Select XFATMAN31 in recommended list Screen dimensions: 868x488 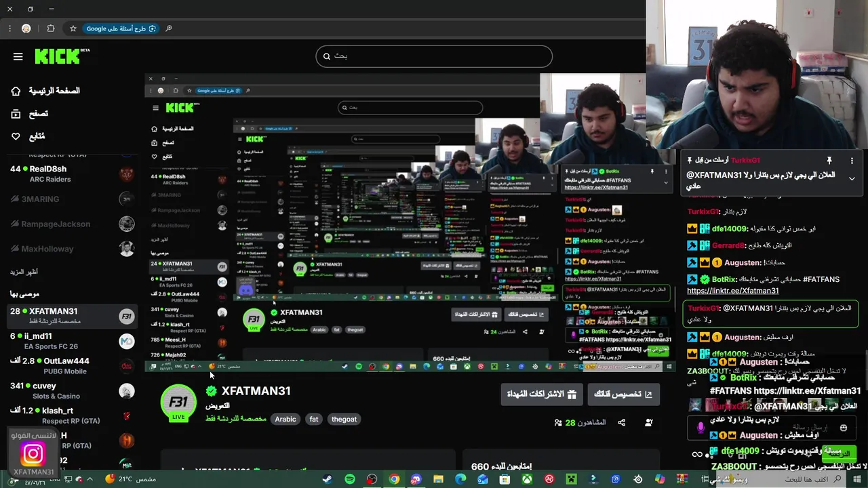tap(71, 316)
